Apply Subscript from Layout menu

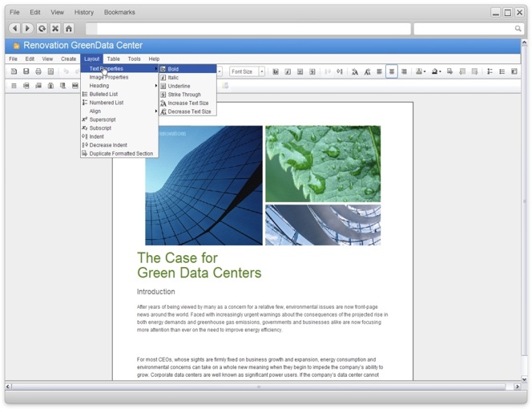[119, 128]
